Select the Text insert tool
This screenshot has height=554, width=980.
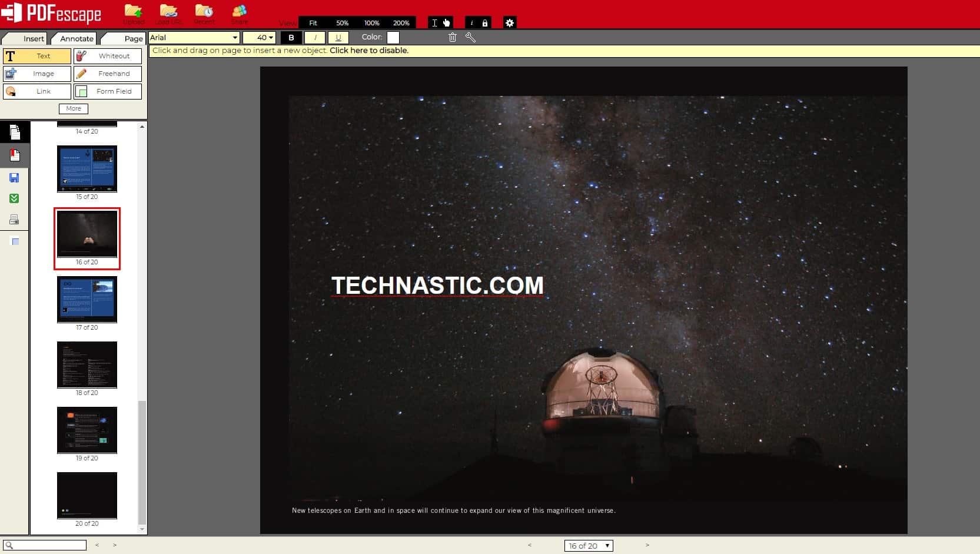37,56
